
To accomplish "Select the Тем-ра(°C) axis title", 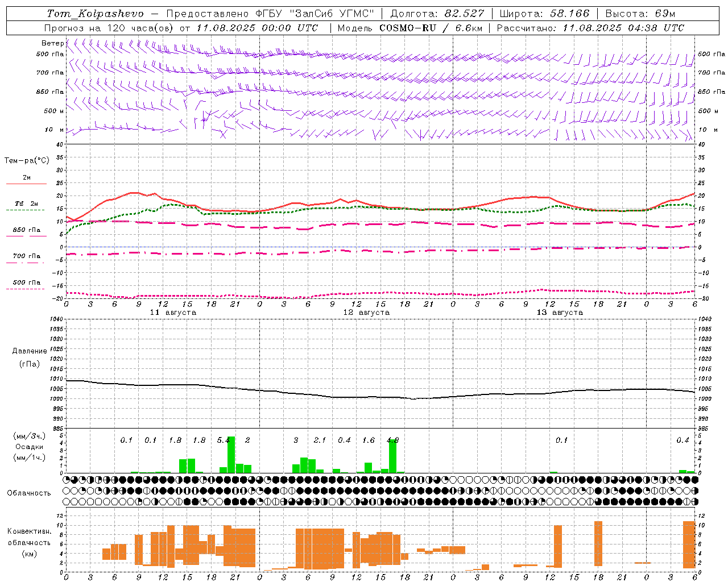I will click(x=27, y=161).
